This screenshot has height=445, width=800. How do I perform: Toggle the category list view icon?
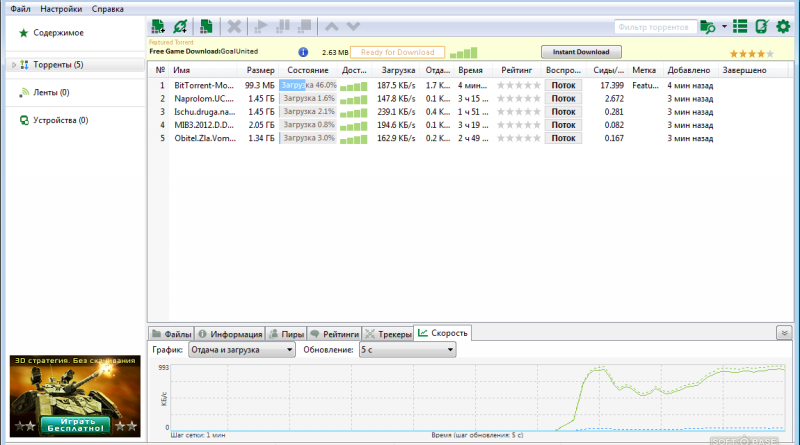coord(740,26)
